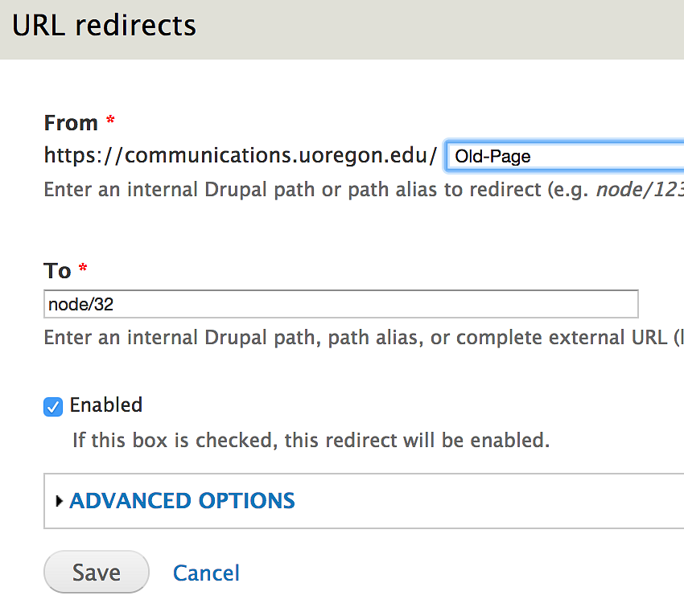
Task: Open the ADVANCED OPTIONS section link
Action: point(183,501)
